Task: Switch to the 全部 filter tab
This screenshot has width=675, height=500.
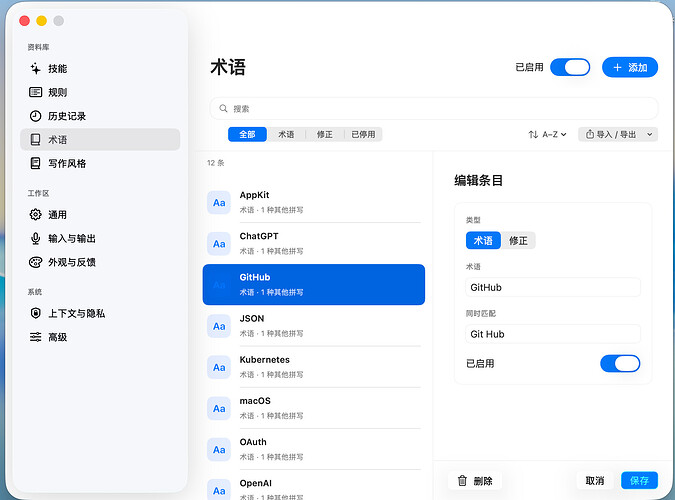Action: 247,134
